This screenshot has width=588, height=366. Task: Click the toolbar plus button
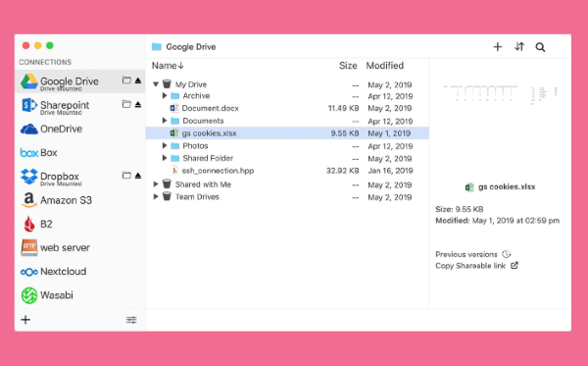coord(498,46)
